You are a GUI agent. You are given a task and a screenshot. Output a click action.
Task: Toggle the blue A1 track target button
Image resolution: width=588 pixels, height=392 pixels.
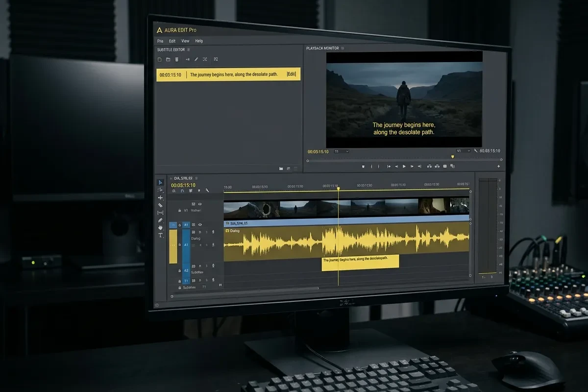pos(186,225)
